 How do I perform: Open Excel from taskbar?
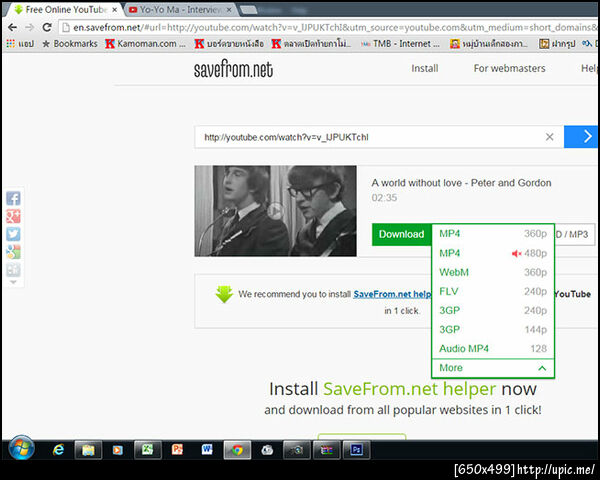[x=148, y=450]
